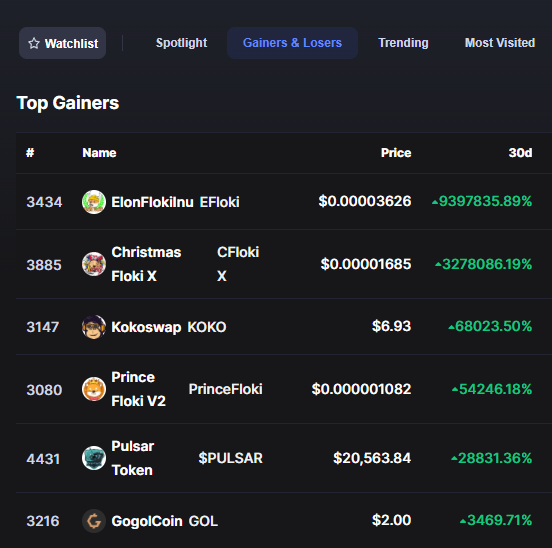Viewport: 552px width, 548px height.
Task: Click the KOKO ticker symbol
Action: click(x=207, y=327)
